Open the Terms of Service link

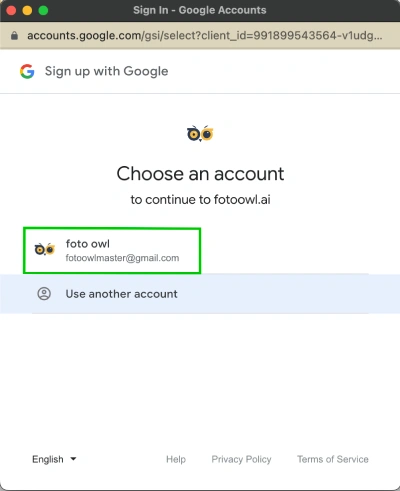pos(333,459)
